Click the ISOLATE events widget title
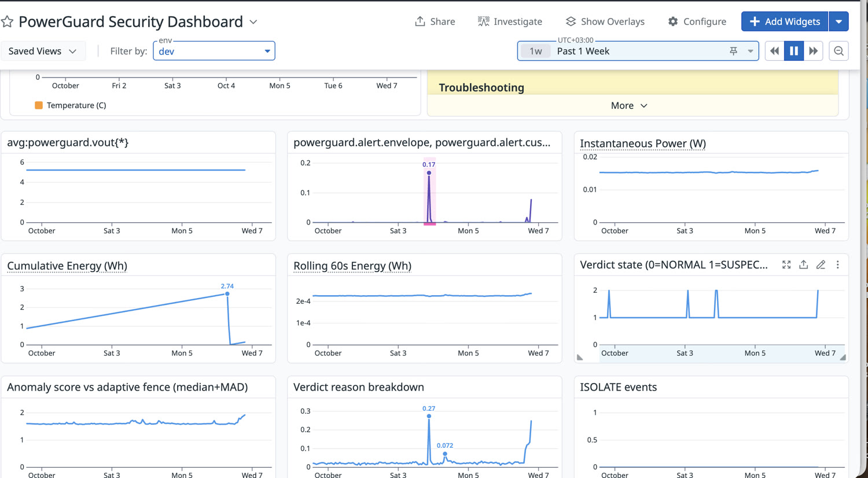Viewport: 868px width, 478px height. pyautogui.click(x=619, y=387)
